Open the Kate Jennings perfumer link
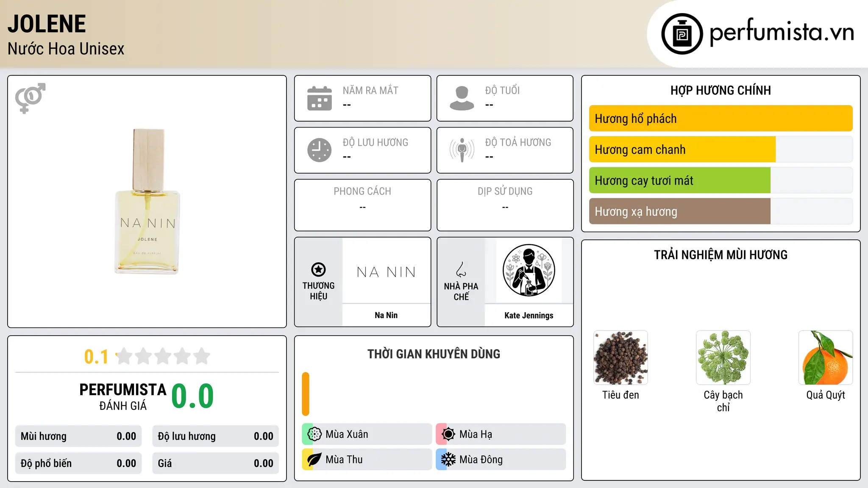The height and width of the screenshot is (488, 868). (x=529, y=315)
